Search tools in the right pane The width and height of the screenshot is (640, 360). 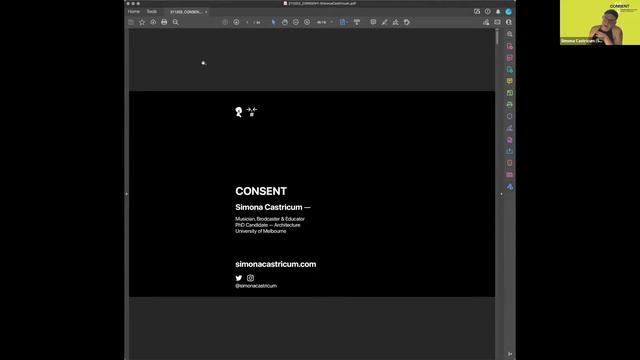tap(509, 34)
